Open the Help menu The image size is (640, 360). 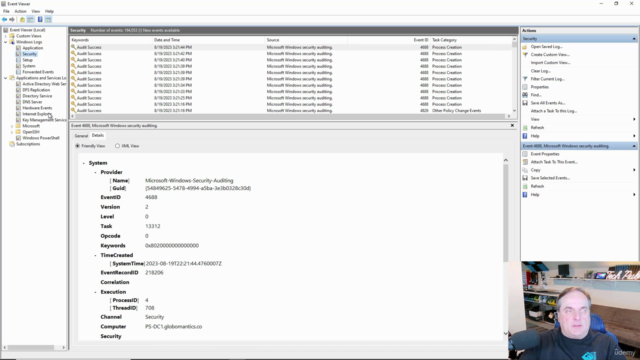(x=49, y=11)
